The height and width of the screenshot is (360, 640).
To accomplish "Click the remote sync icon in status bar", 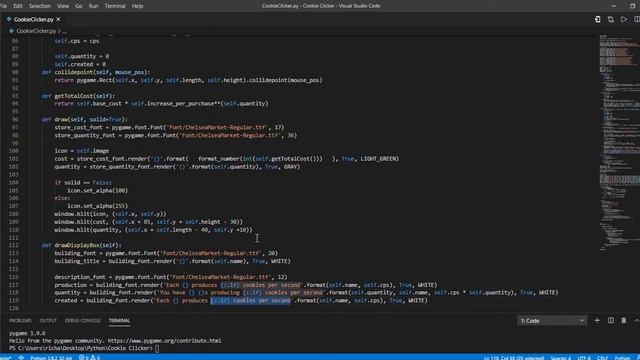I will coord(21,358).
